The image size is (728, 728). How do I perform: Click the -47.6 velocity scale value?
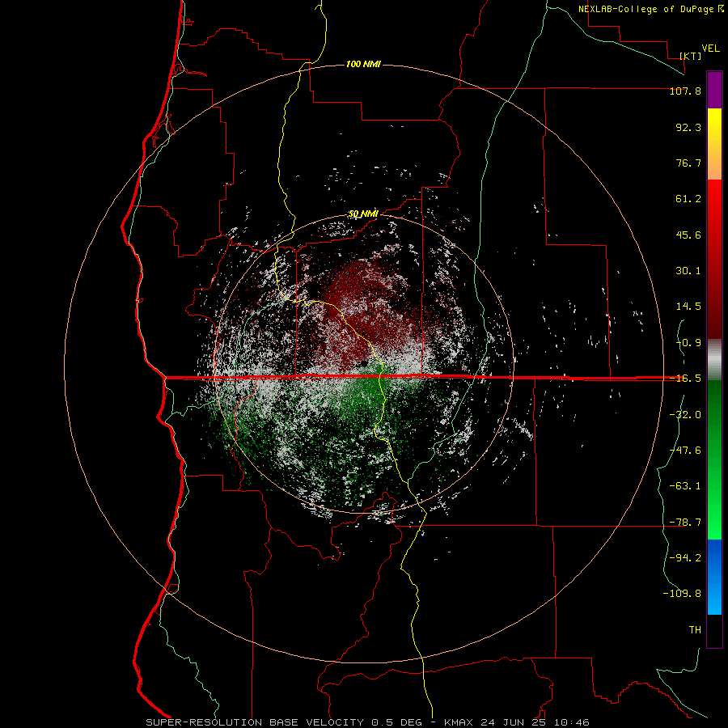(685, 451)
